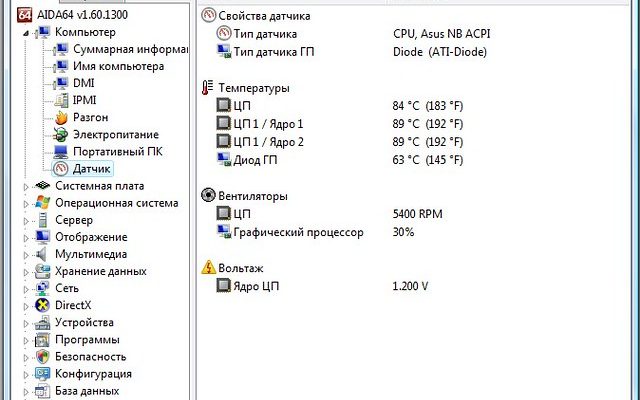Screen dimensions: 640x400
Task: Click the Электропитание power icon
Action: (60, 135)
